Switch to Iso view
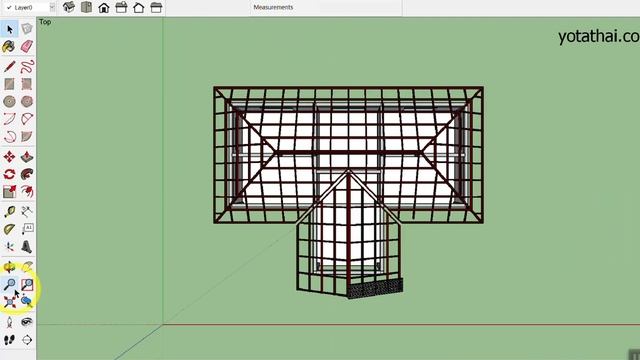This screenshot has width=640, height=360. pyautogui.click(x=69, y=7)
